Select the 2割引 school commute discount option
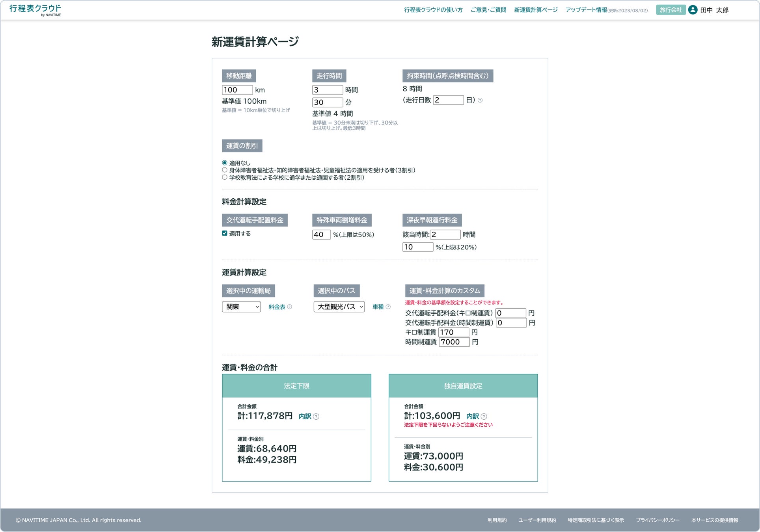The image size is (760, 532). click(225, 177)
